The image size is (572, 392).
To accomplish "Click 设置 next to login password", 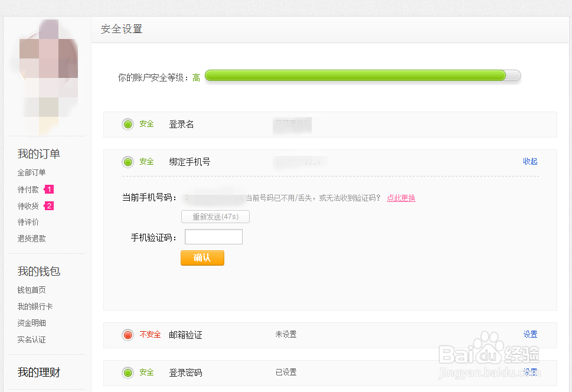I will [x=529, y=373].
